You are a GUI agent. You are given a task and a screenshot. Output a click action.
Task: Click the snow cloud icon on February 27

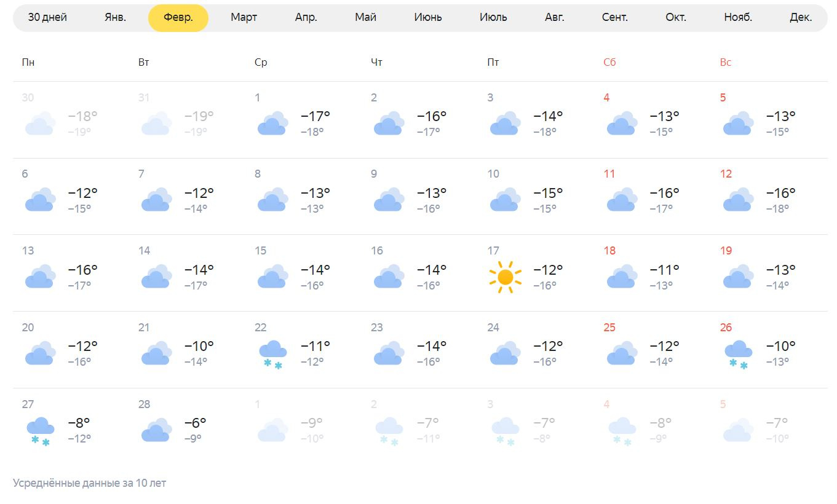point(40,431)
